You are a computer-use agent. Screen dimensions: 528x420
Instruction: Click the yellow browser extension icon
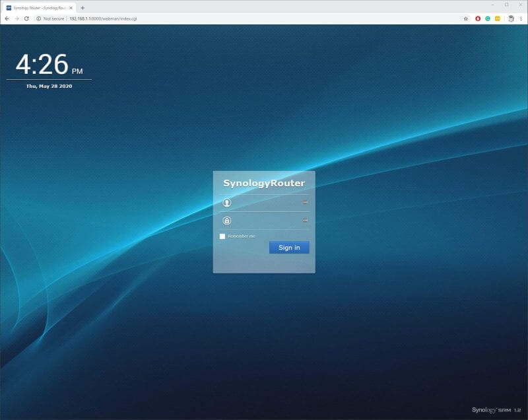tap(498, 19)
